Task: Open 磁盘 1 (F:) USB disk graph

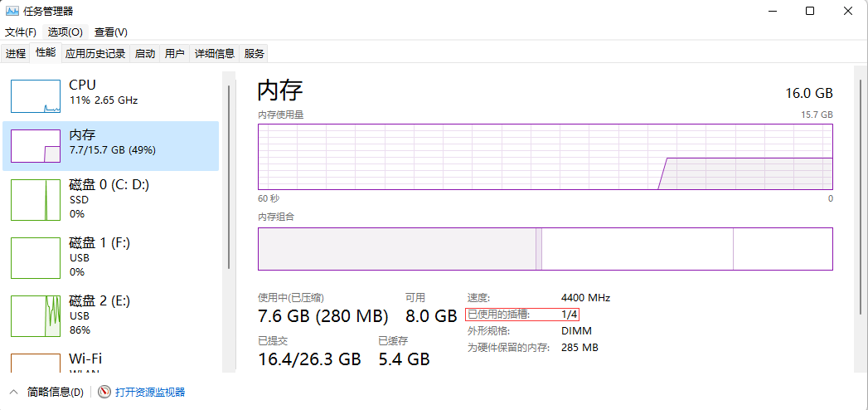Action: coord(36,257)
